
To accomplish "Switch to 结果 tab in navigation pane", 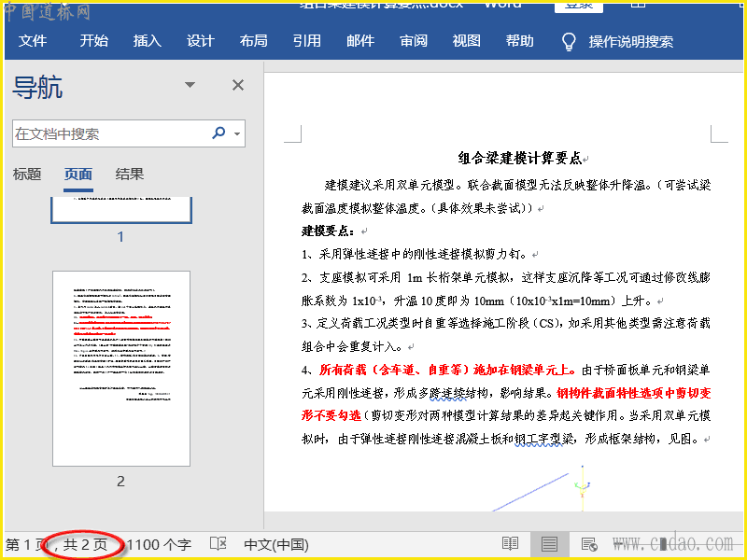I will point(130,175).
